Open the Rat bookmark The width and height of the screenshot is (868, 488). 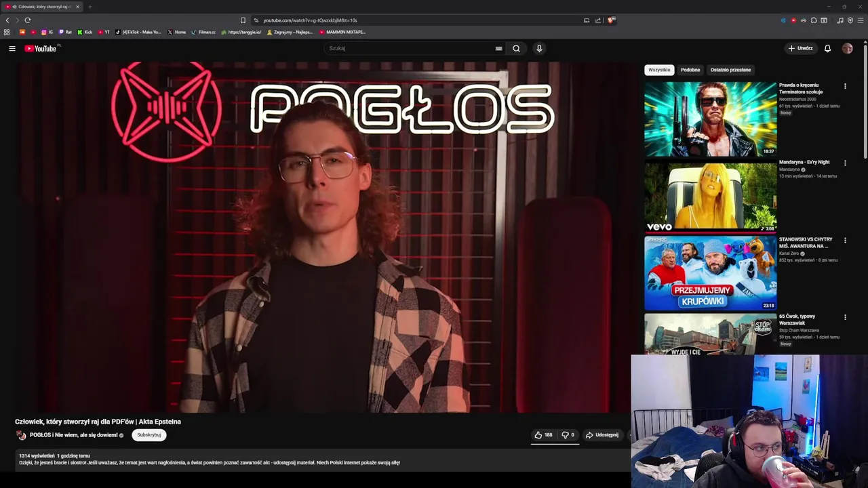click(x=65, y=32)
